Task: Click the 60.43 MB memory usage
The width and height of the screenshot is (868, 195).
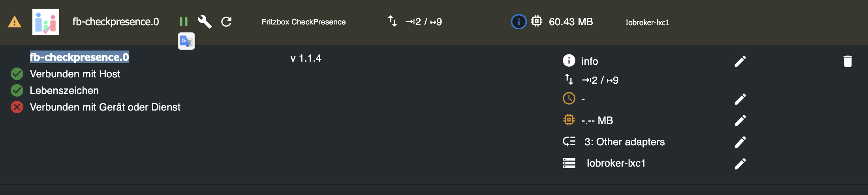Action: tap(571, 22)
